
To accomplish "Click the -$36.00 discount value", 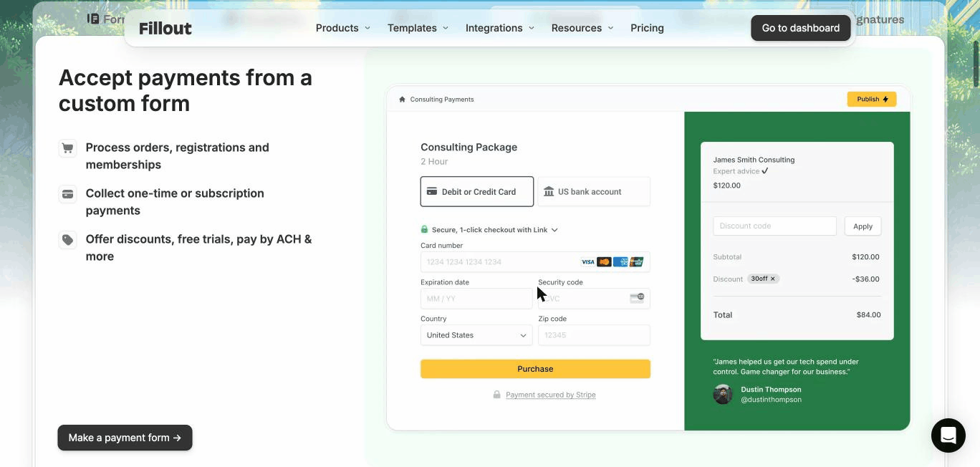I will tap(866, 279).
